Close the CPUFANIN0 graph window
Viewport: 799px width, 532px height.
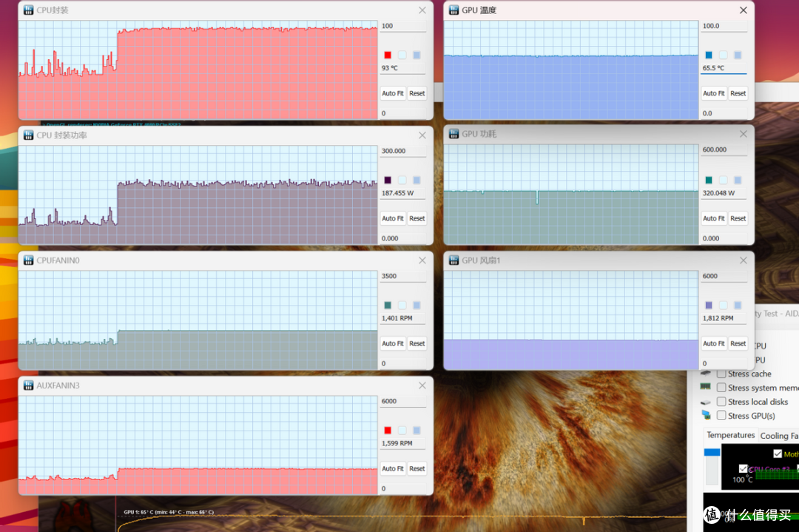(x=422, y=260)
